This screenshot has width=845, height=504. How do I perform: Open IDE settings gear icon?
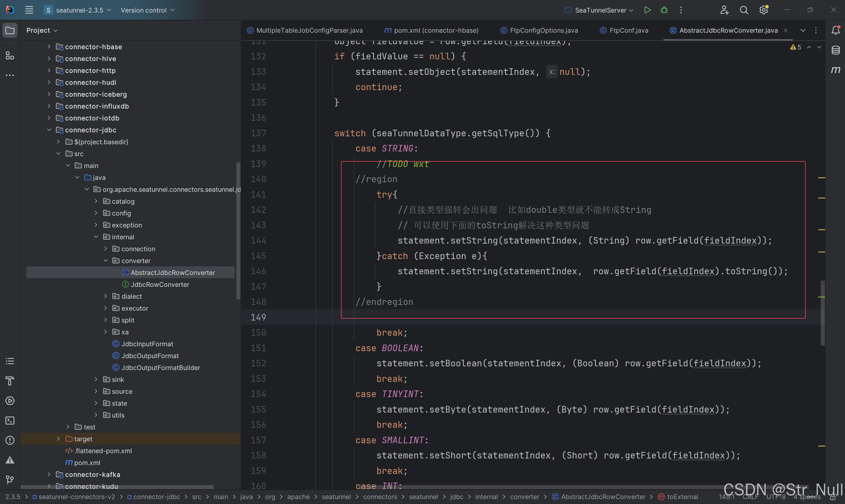click(764, 10)
